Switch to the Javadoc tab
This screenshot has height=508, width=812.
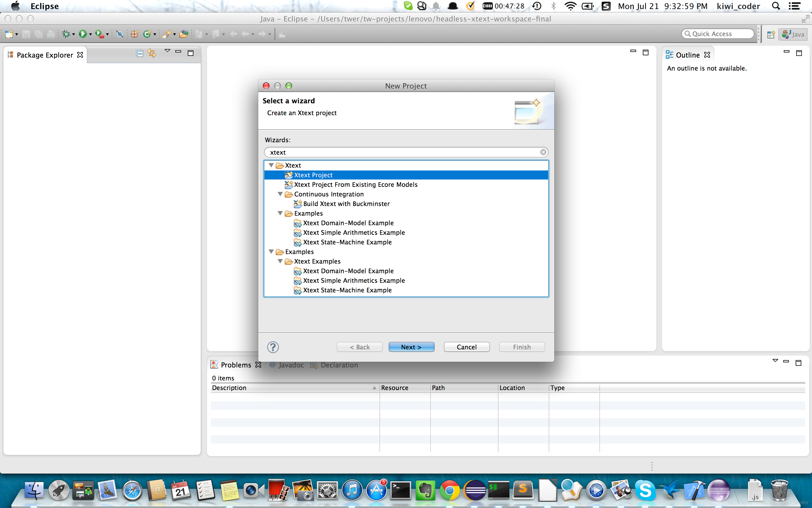click(287, 365)
